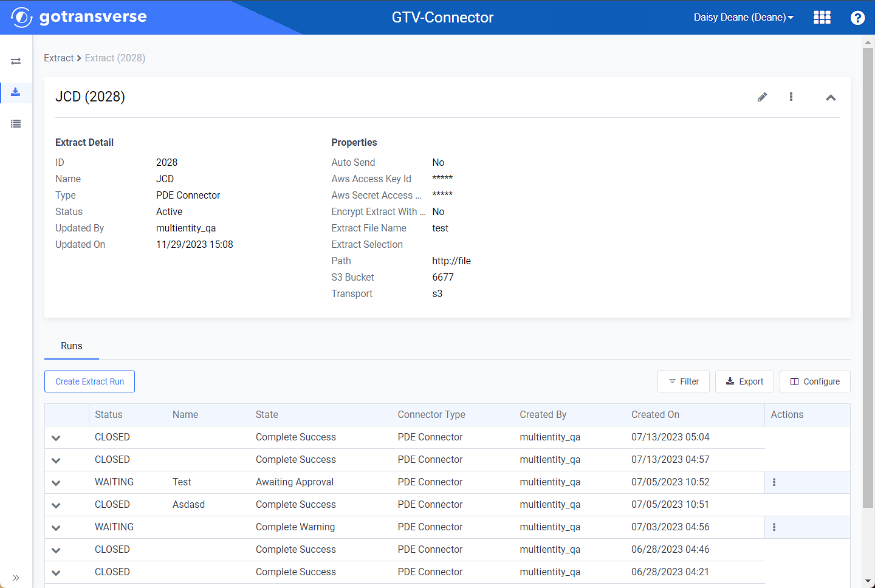Select the Complete Warning state cell
Screen dimensions: 875x588
tap(295, 527)
